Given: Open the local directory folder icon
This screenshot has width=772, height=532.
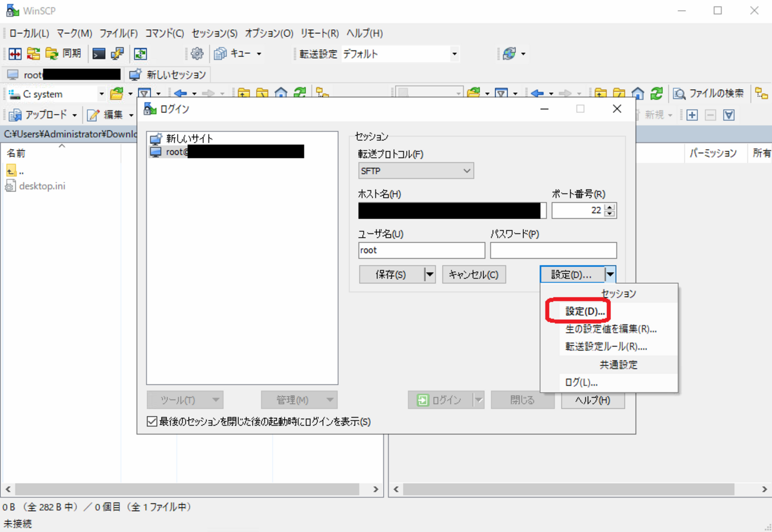Looking at the screenshot, I should pos(116,94).
